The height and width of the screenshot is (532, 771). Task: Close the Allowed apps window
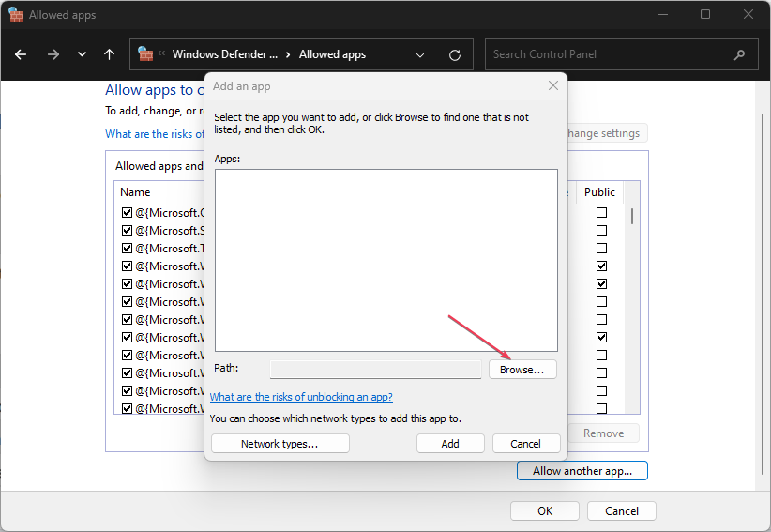point(748,14)
